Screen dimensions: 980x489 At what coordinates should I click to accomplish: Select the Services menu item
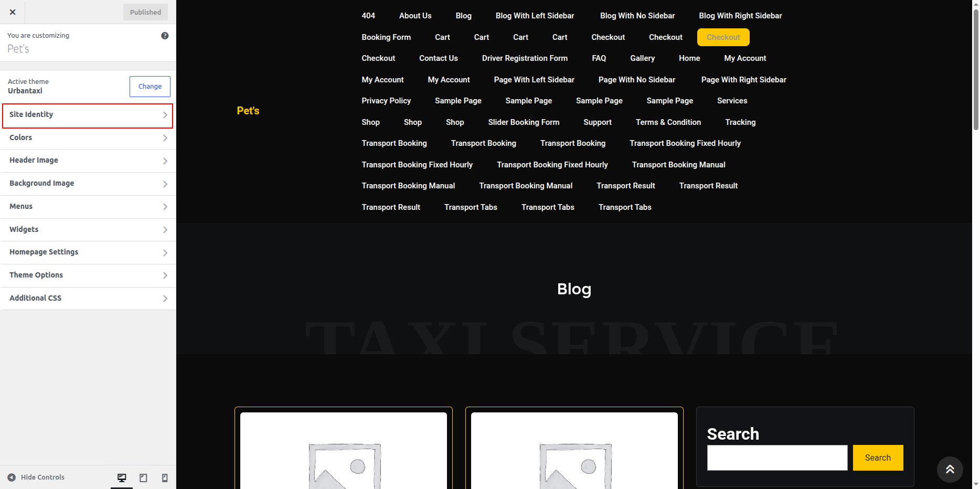click(x=732, y=101)
